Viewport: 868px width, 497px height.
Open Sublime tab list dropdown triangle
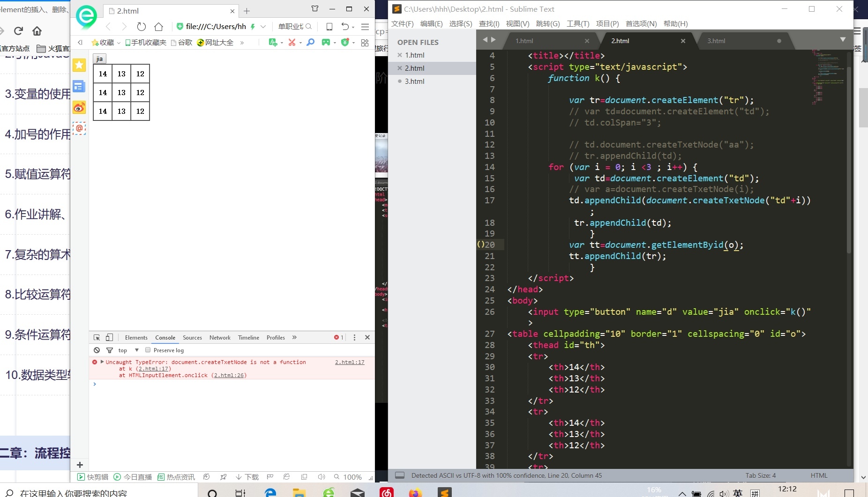(843, 40)
